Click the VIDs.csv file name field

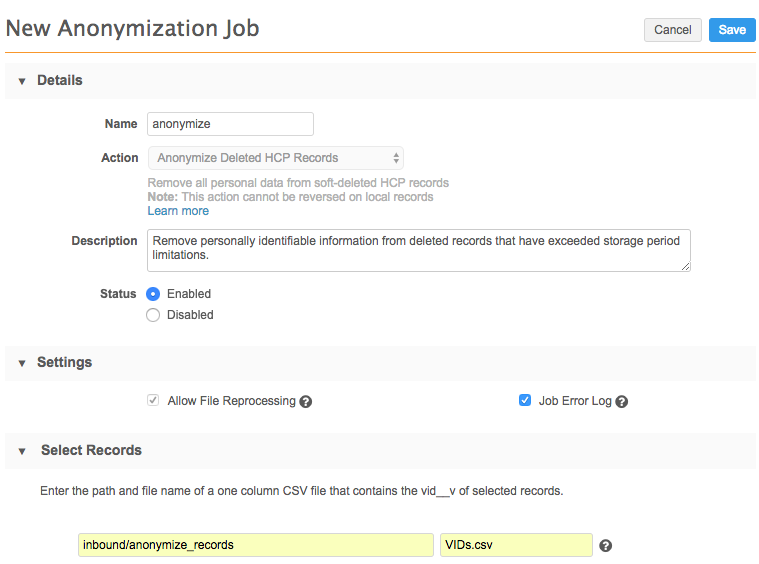point(516,545)
